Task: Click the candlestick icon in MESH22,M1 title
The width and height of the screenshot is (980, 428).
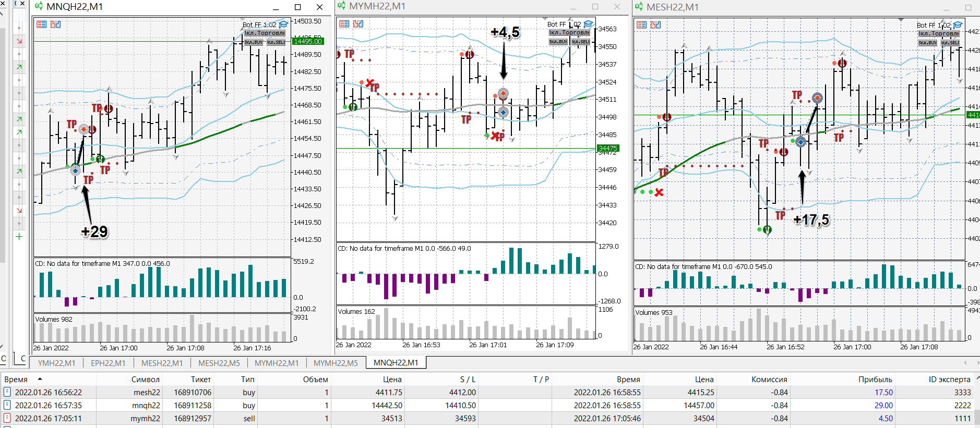Action: tap(639, 7)
